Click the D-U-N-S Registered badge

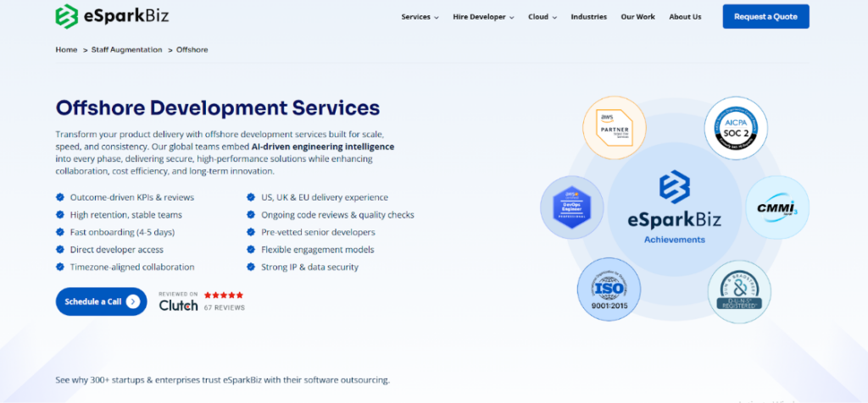pos(738,290)
